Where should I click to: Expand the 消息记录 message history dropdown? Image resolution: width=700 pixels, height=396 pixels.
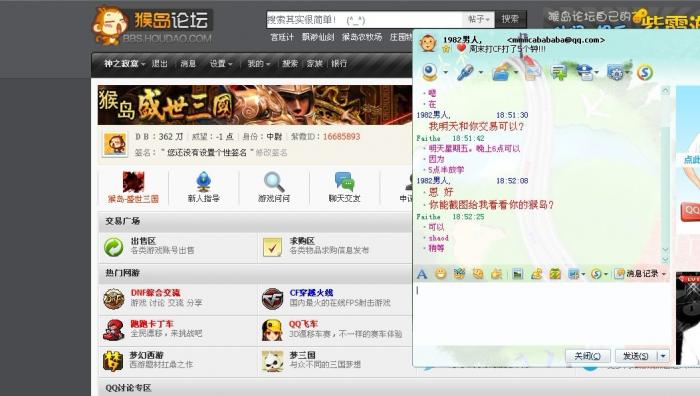pos(663,274)
